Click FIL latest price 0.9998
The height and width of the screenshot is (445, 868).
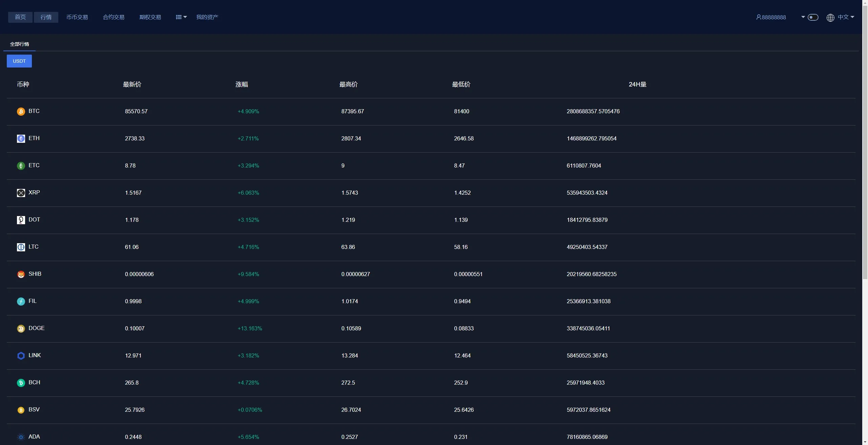(133, 302)
